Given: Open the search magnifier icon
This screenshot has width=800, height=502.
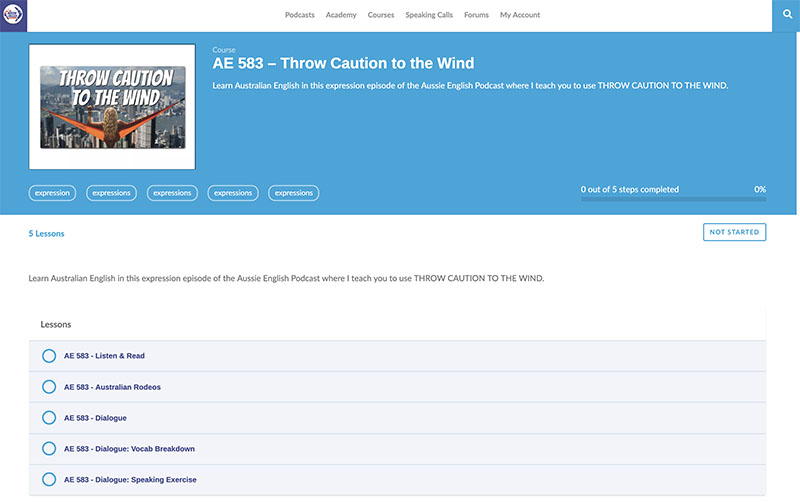Looking at the screenshot, I should click(787, 15).
